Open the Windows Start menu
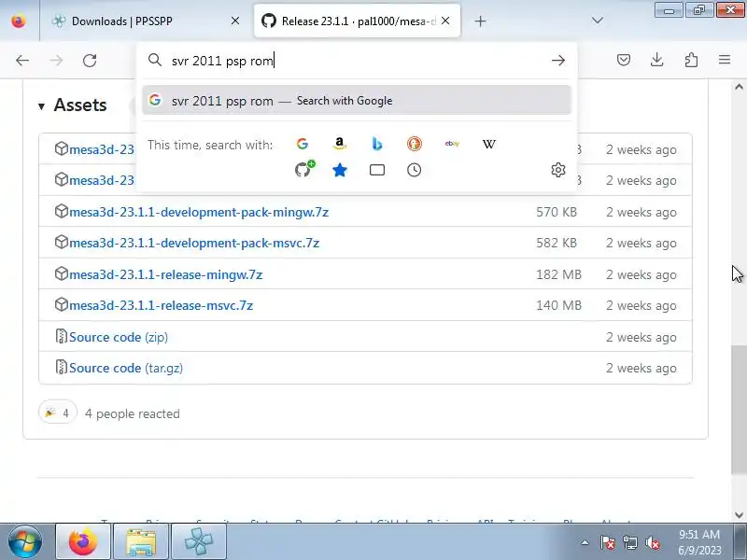The width and height of the screenshot is (747, 560). (25, 541)
